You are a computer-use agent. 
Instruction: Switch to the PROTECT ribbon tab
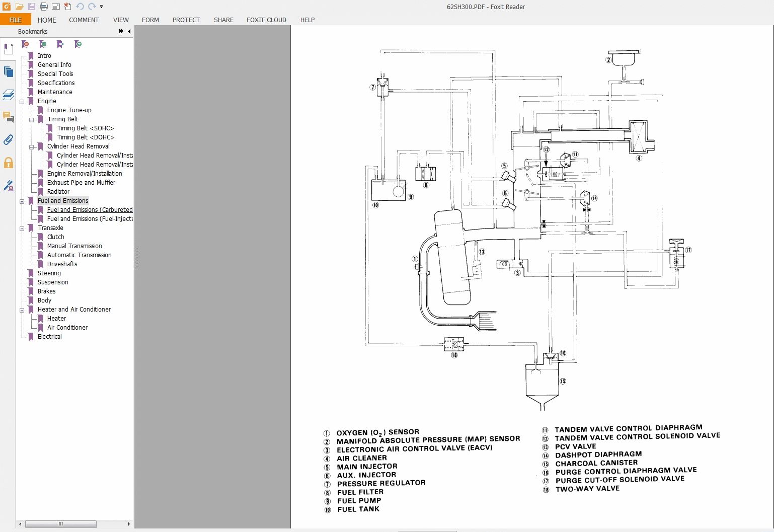click(x=186, y=20)
